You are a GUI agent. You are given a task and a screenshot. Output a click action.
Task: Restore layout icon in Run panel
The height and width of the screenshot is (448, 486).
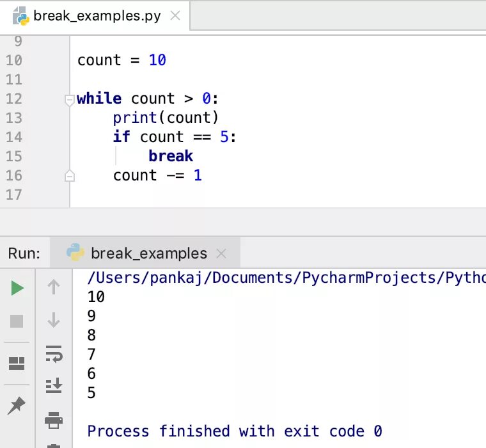(17, 364)
